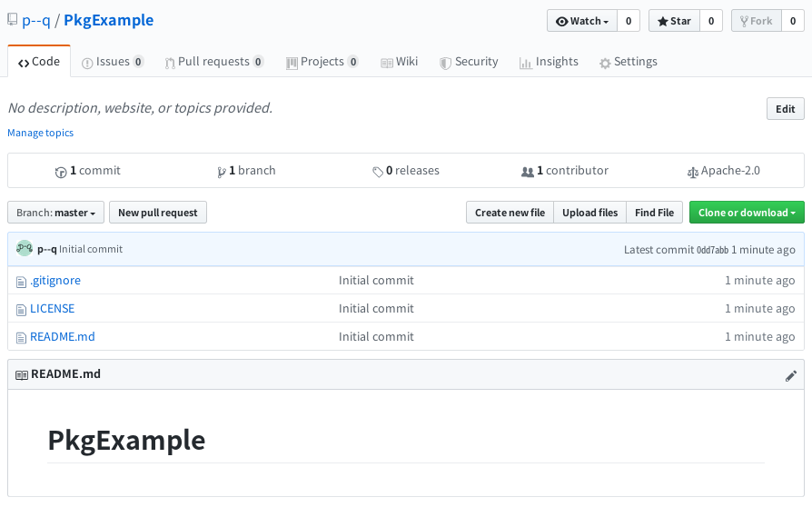Open the .gitignore file
The height and width of the screenshot is (507, 812).
(55, 280)
